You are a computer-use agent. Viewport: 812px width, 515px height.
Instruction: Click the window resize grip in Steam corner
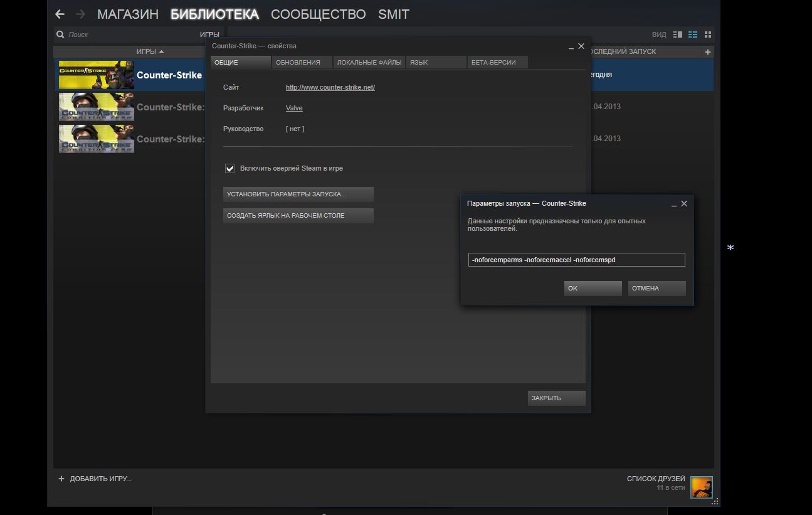715,501
